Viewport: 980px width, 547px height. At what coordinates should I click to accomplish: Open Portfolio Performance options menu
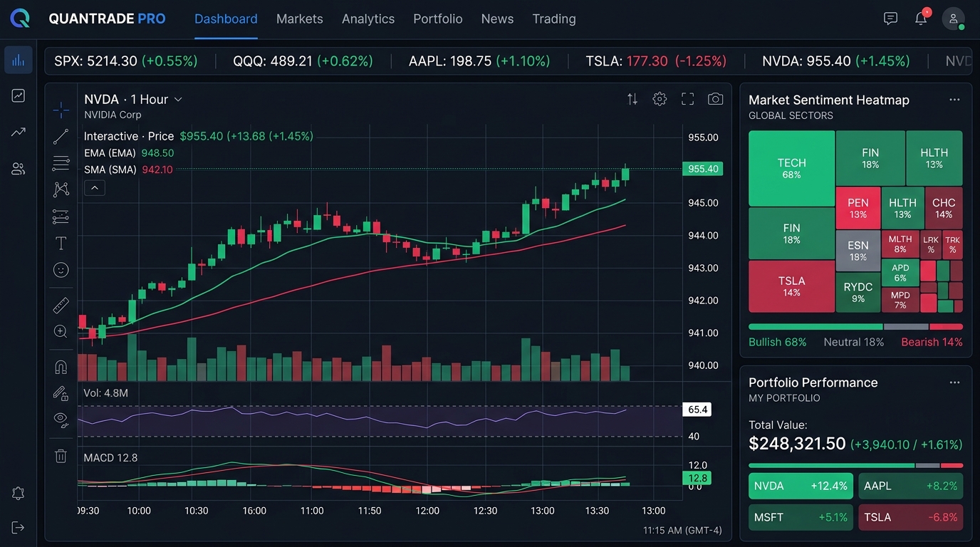pos(954,382)
